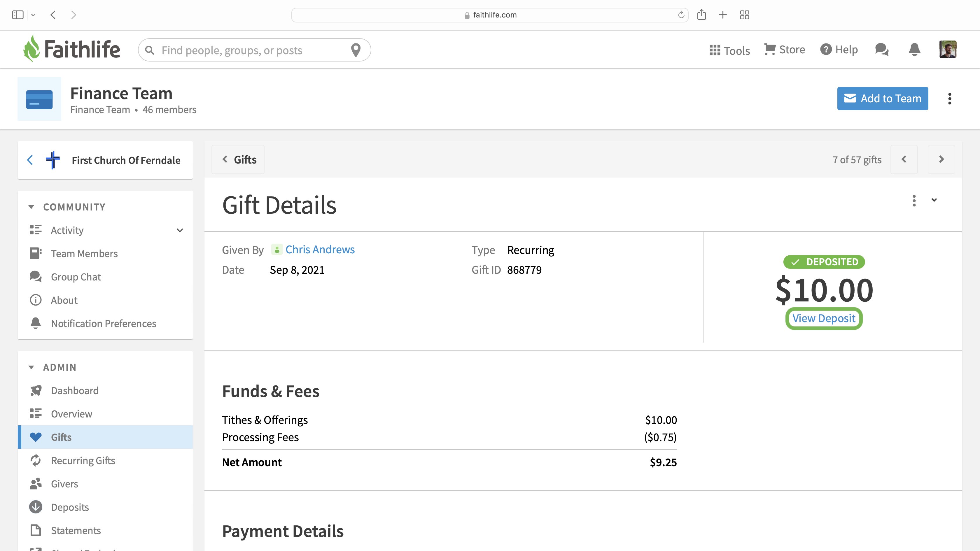Open First Church Of Ferndale
The height and width of the screenshot is (551, 980).
[x=126, y=160]
